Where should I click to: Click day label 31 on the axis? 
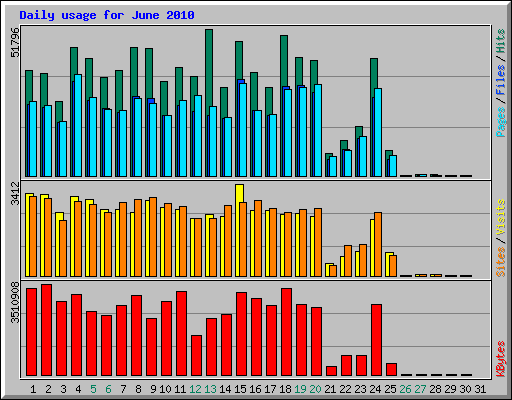480,389
